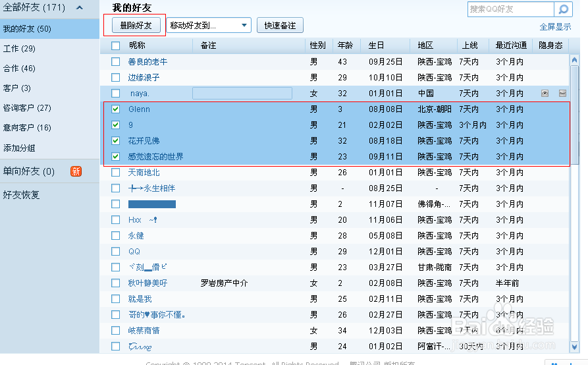Click the 全屏显示 link

click(555, 26)
